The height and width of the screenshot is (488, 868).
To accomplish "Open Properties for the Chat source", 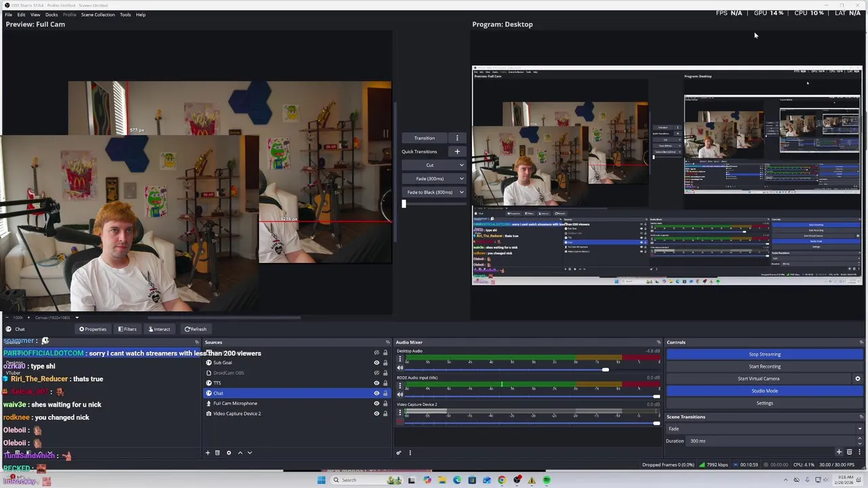I will [93, 329].
